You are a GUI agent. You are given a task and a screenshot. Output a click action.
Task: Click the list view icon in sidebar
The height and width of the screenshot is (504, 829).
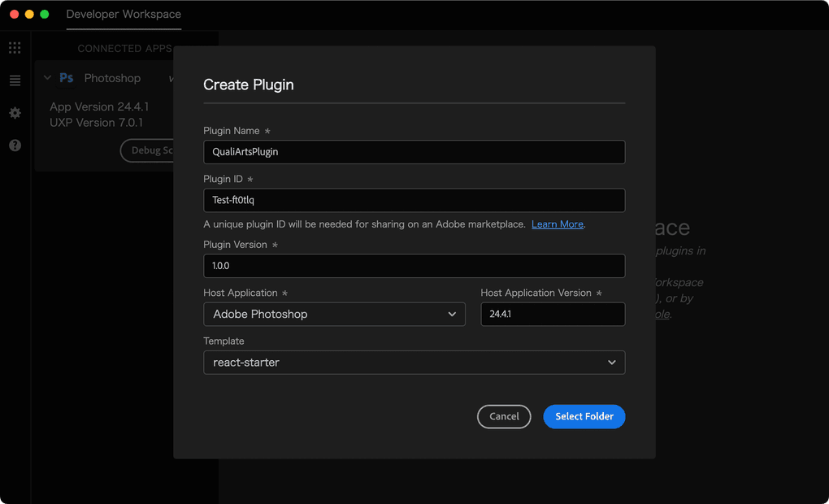click(15, 80)
